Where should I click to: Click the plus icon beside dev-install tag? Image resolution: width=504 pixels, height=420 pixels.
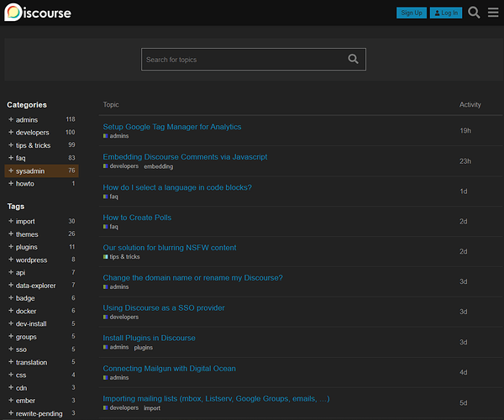click(x=11, y=323)
